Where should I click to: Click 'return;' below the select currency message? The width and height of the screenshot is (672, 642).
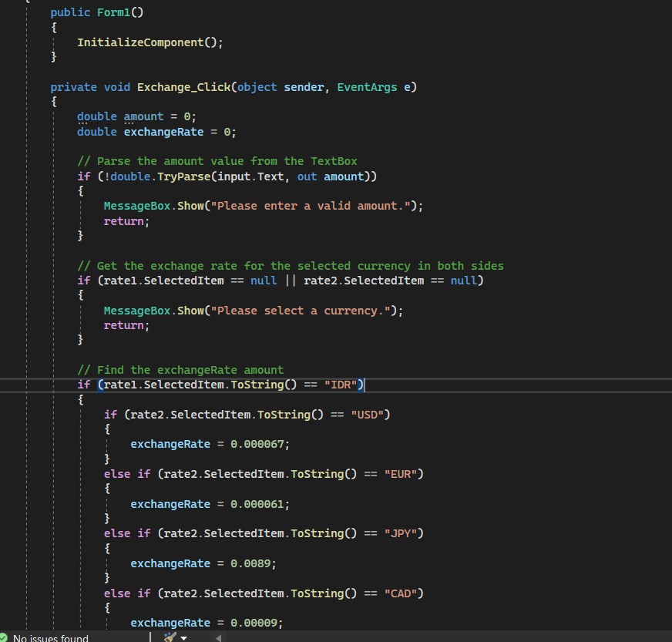click(126, 326)
